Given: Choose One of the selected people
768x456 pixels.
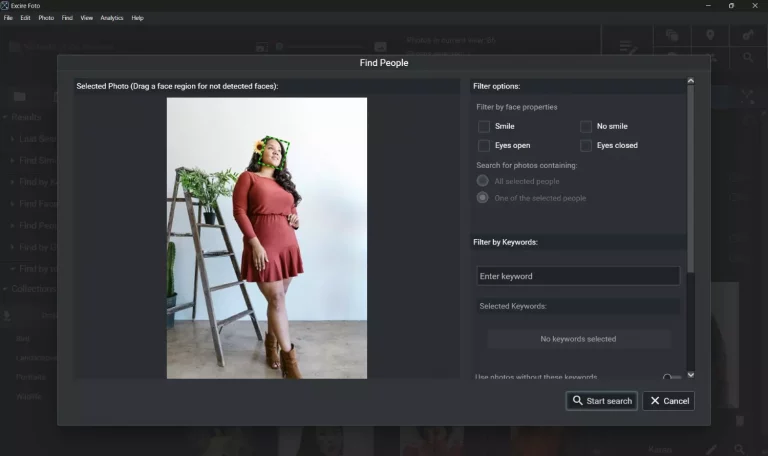Looking at the screenshot, I should click(482, 197).
